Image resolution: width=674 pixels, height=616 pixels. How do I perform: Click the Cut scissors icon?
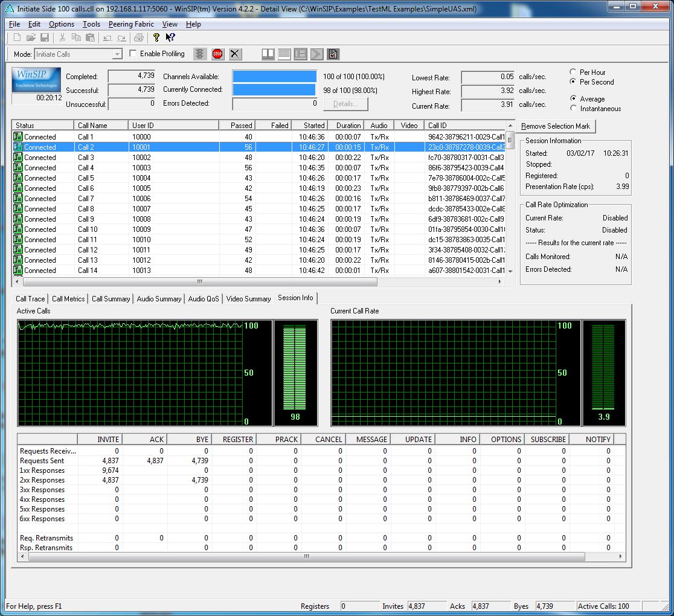[x=62, y=38]
